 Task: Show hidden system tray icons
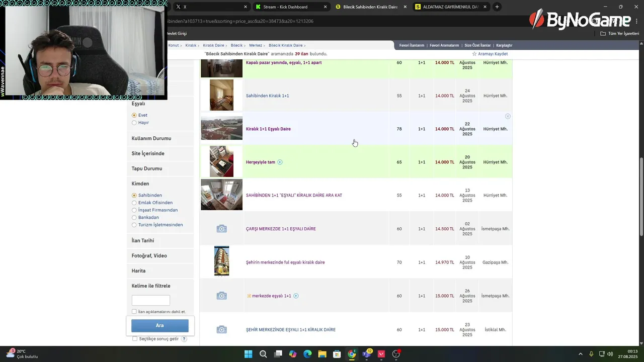tap(580, 354)
